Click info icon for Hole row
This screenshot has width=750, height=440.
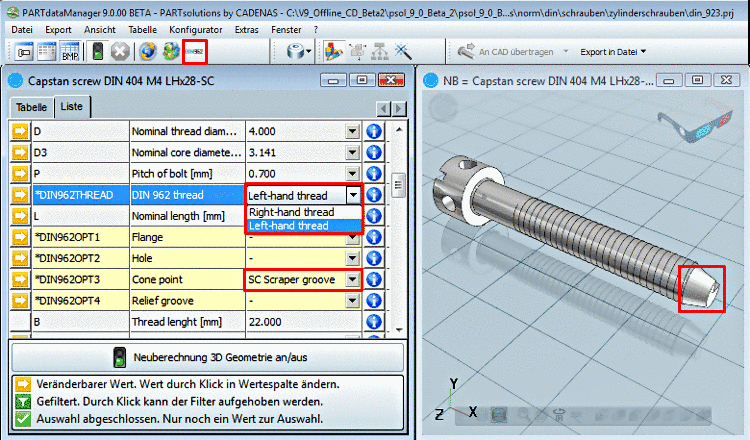point(374,258)
